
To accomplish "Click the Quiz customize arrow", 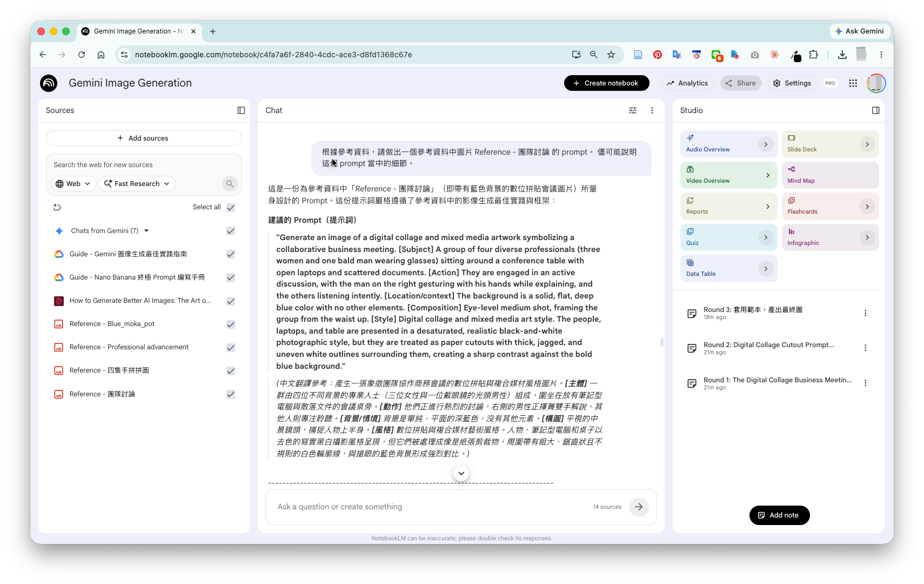I will [766, 237].
